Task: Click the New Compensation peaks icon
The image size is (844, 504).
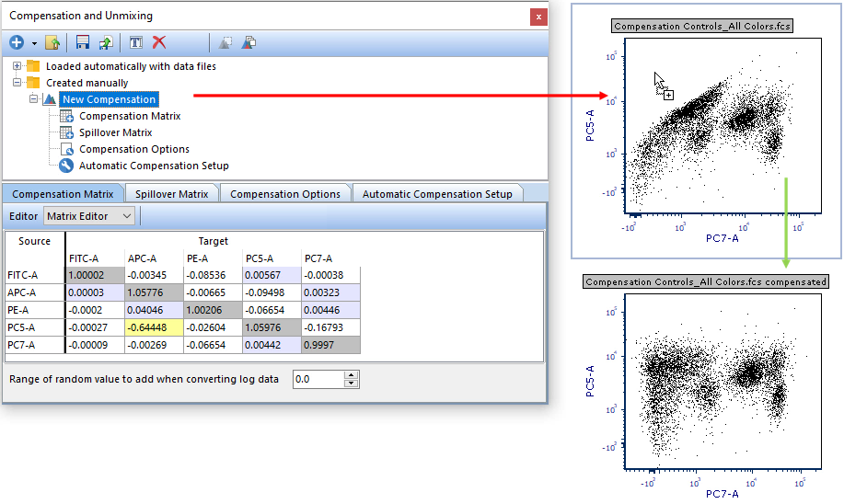Action: [50, 99]
